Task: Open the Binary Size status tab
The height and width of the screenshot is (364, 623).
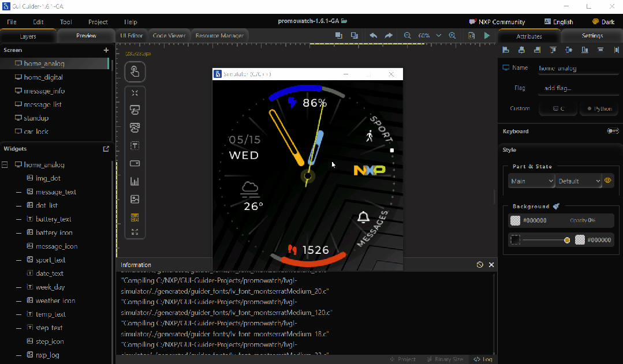Action: [445, 359]
